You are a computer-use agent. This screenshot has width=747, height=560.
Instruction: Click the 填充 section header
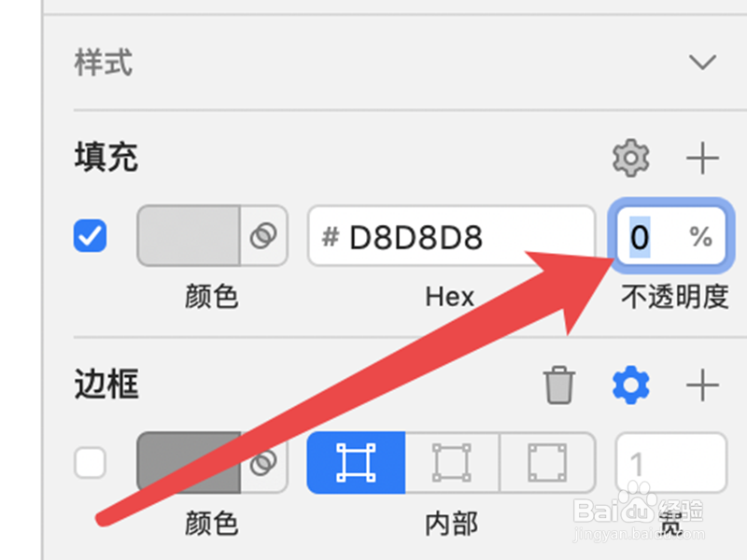tap(106, 157)
